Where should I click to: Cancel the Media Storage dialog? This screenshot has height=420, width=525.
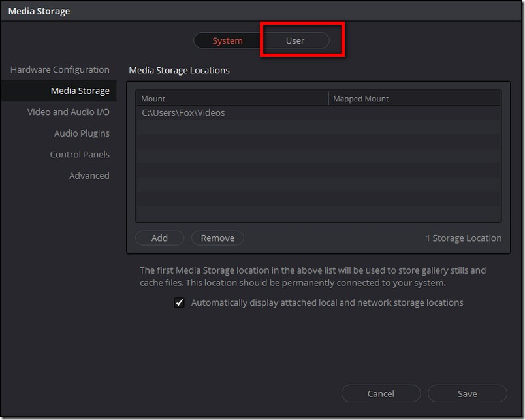coord(381,393)
